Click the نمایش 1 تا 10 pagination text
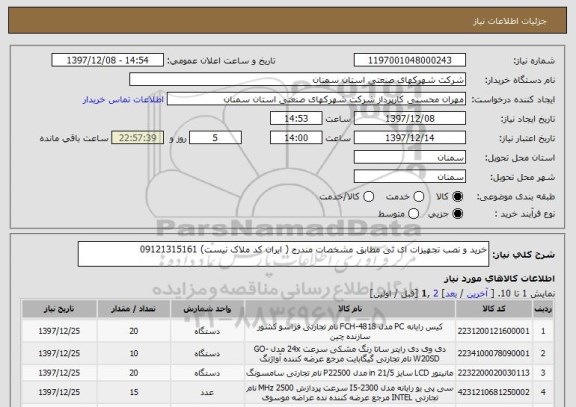 [526, 293]
